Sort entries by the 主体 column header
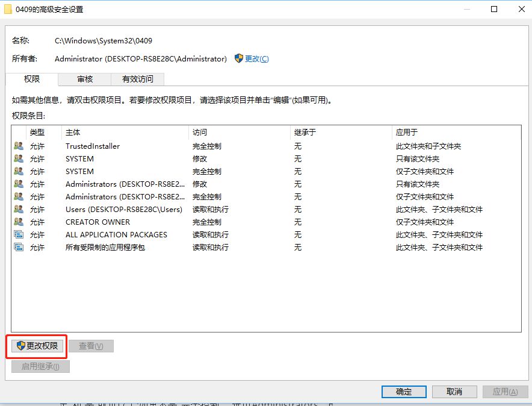Image resolution: width=532 pixels, height=406 pixels. [x=73, y=132]
